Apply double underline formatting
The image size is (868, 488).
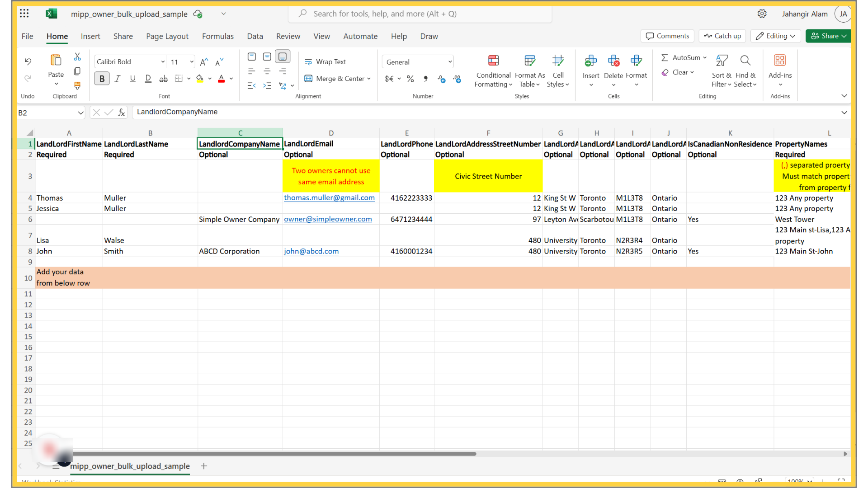[x=148, y=79]
